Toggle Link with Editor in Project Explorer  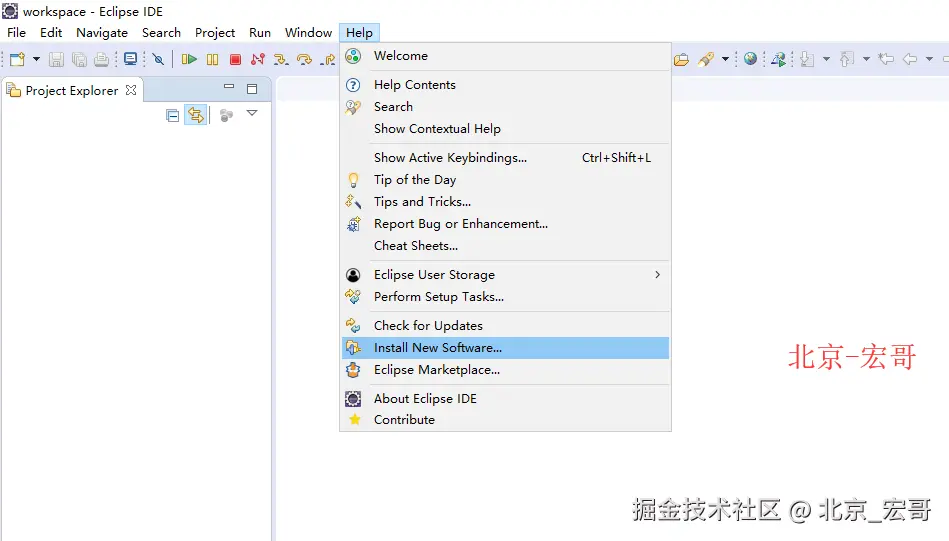(x=195, y=115)
